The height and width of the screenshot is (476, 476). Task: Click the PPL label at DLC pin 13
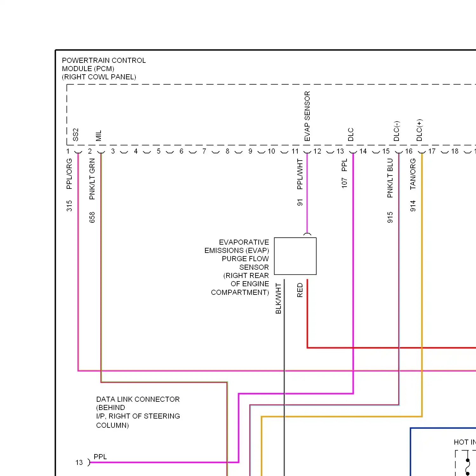click(100, 457)
